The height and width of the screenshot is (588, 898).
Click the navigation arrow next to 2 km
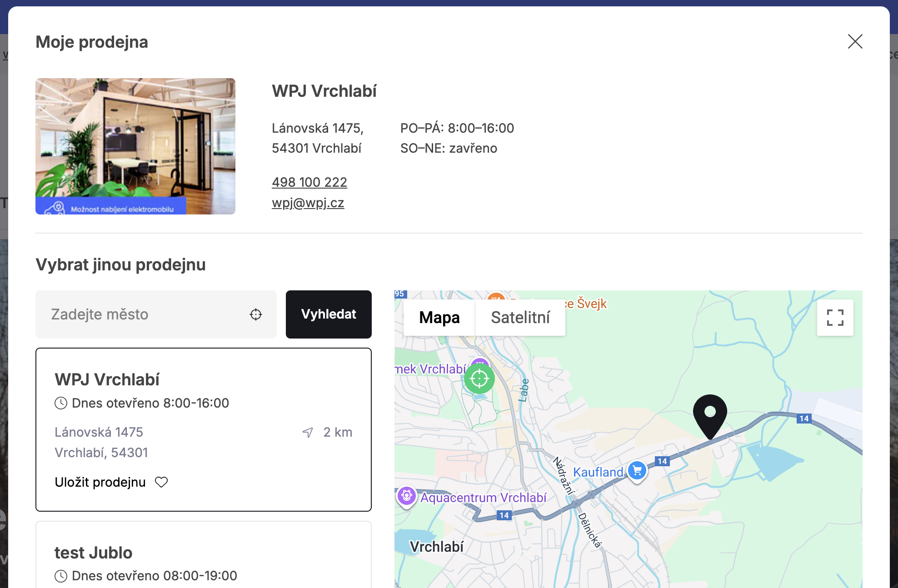(308, 433)
